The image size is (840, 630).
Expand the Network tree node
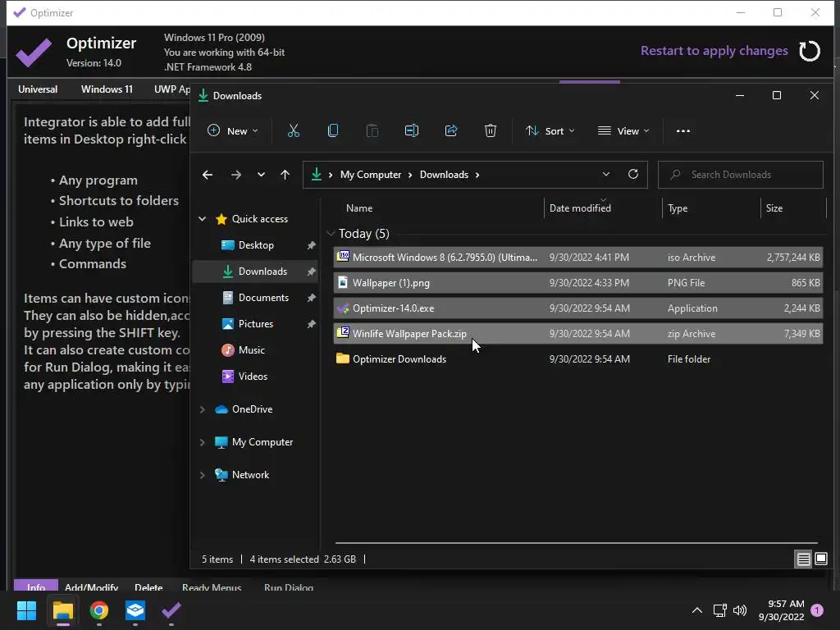(202, 475)
